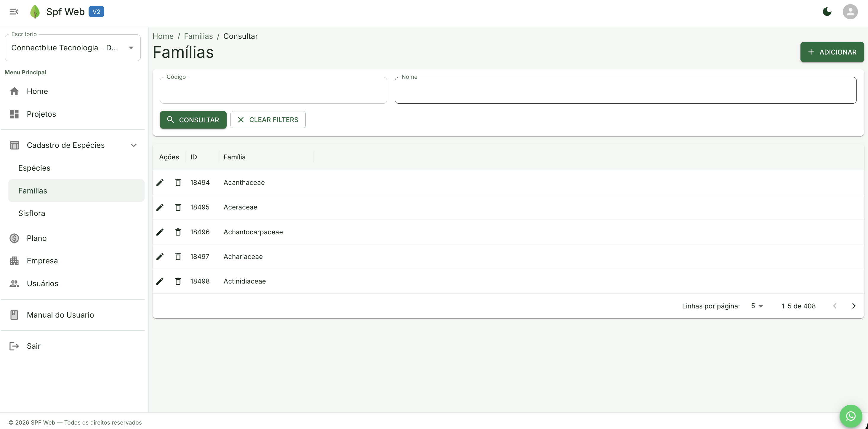Click the Home breadcrumb link
Screen dimensions: 868x429
pos(163,36)
